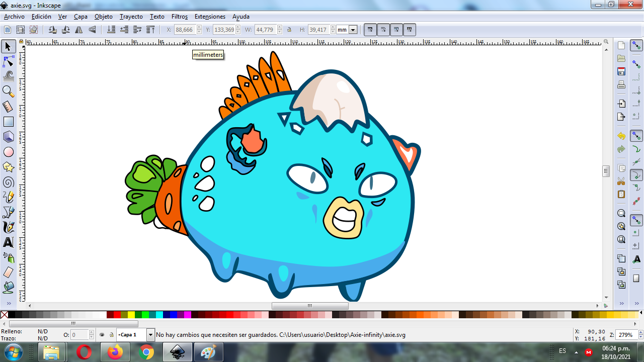Select the Star polygon tool
The image size is (644, 362).
(x=8, y=167)
